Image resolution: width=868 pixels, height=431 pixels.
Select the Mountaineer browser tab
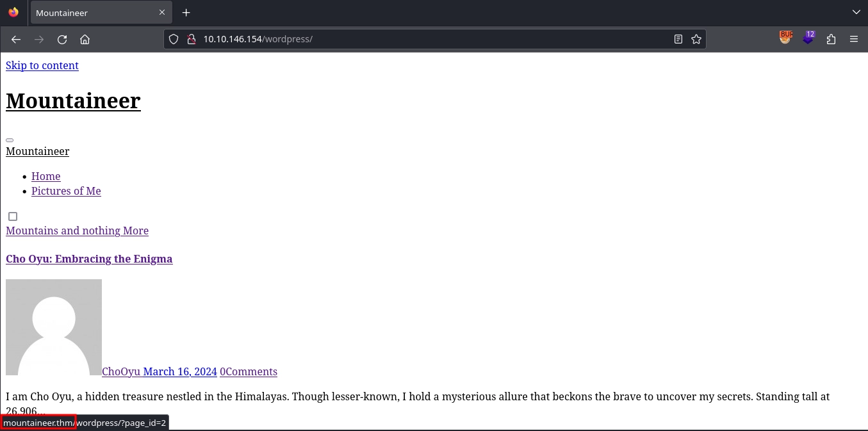(x=90, y=13)
